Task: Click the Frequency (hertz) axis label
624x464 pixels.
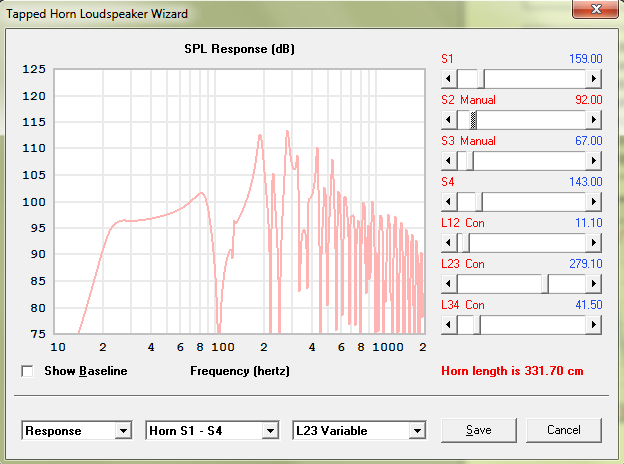Action: (x=240, y=371)
